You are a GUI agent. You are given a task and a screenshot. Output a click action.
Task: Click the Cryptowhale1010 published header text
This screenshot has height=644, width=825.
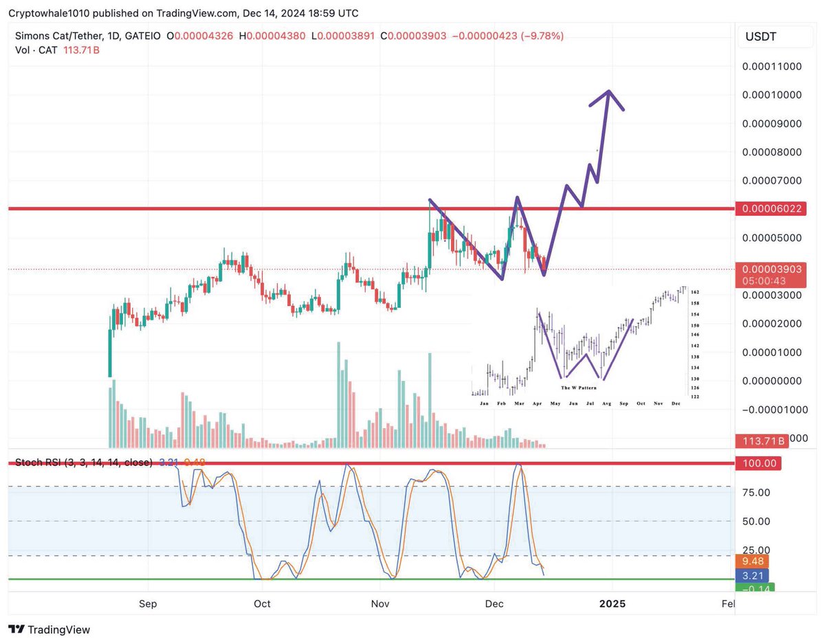(184, 13)
